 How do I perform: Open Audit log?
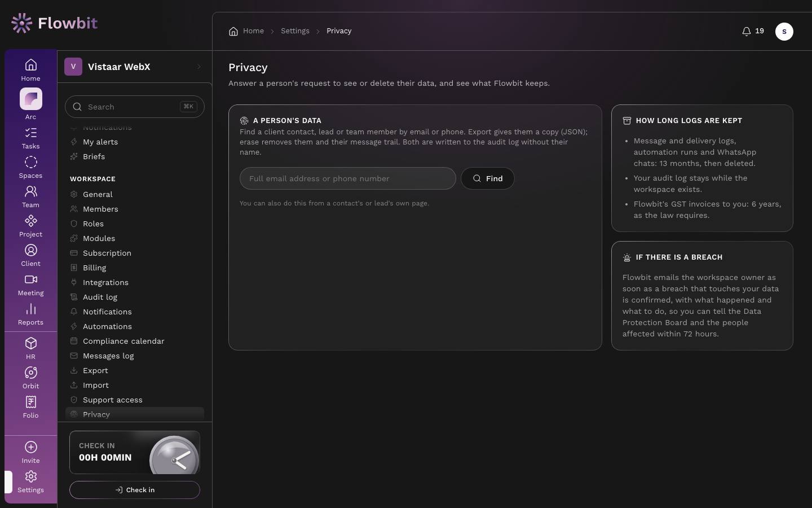[x=135, y=297]
